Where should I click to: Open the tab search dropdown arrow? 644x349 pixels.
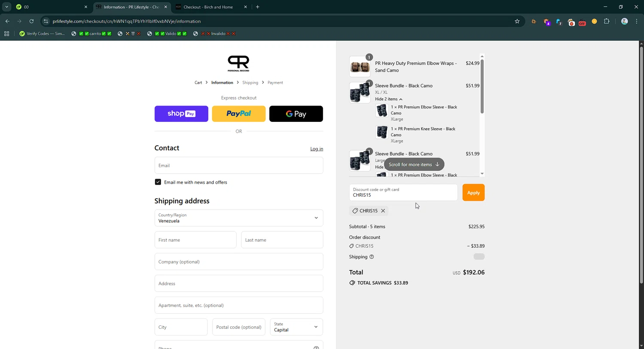click(x=6, y=7)
